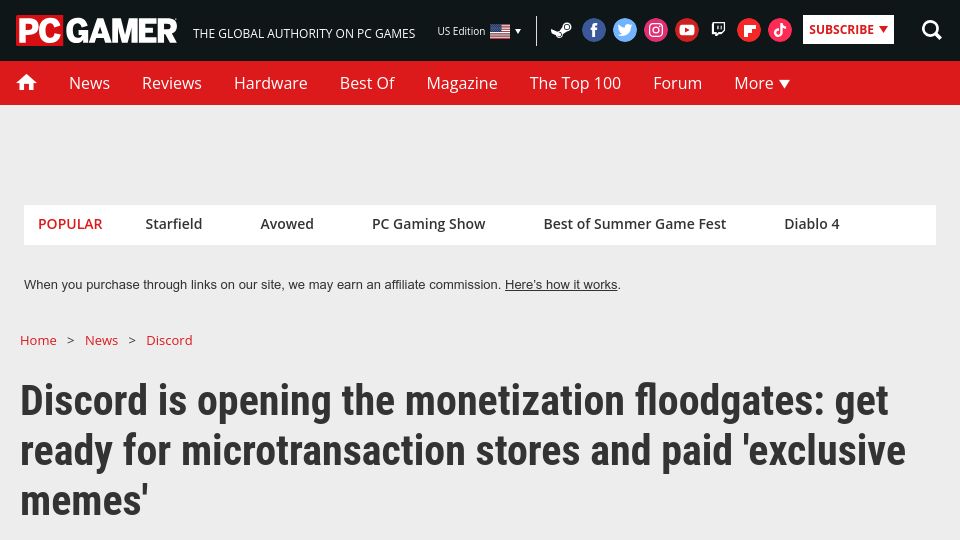Click the News breadcrumb link

coord(101,340)
